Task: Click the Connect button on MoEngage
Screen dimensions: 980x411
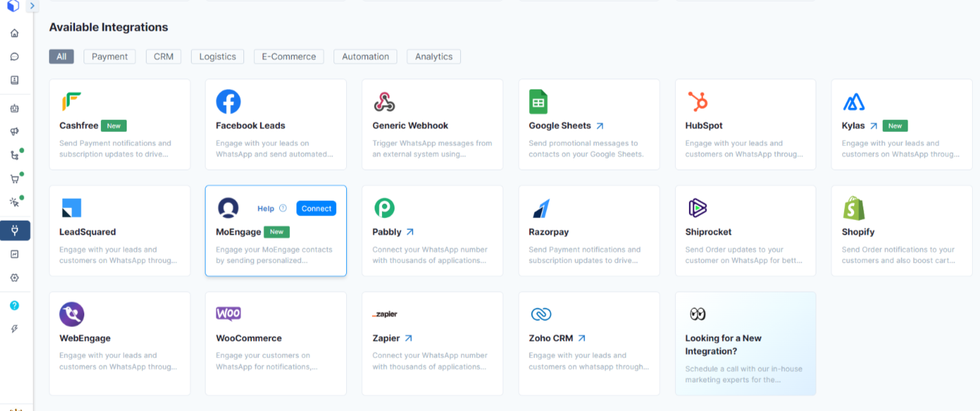Action: click(x=316, y=209)
